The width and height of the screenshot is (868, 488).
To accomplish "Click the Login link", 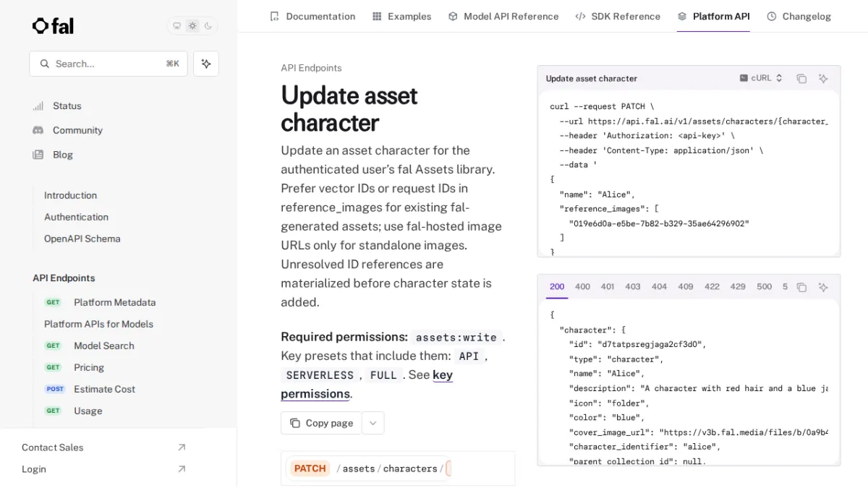I will [104, 469].
